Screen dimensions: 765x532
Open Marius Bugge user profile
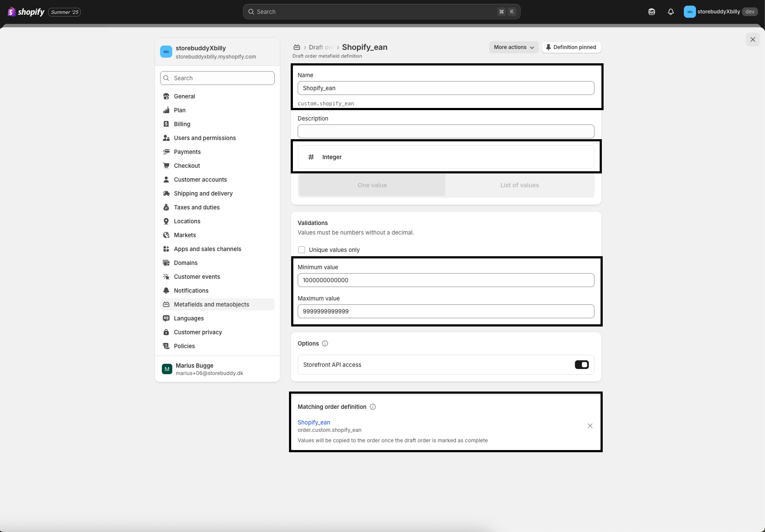click(x=217, y=369)
